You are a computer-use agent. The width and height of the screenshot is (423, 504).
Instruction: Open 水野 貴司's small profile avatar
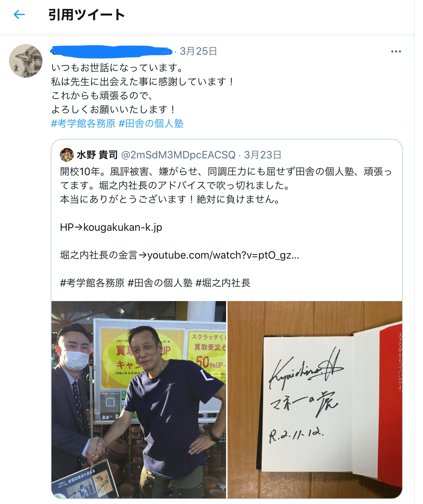(67, 155)
